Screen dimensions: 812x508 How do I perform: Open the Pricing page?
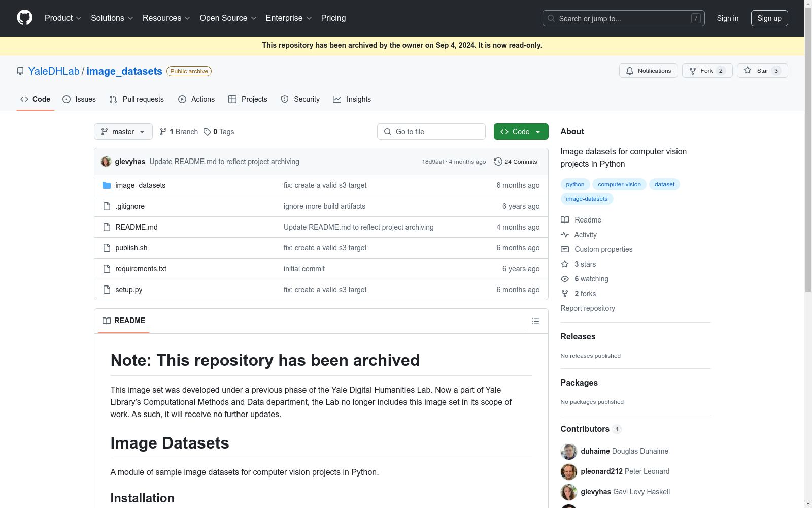coord(333,18)
